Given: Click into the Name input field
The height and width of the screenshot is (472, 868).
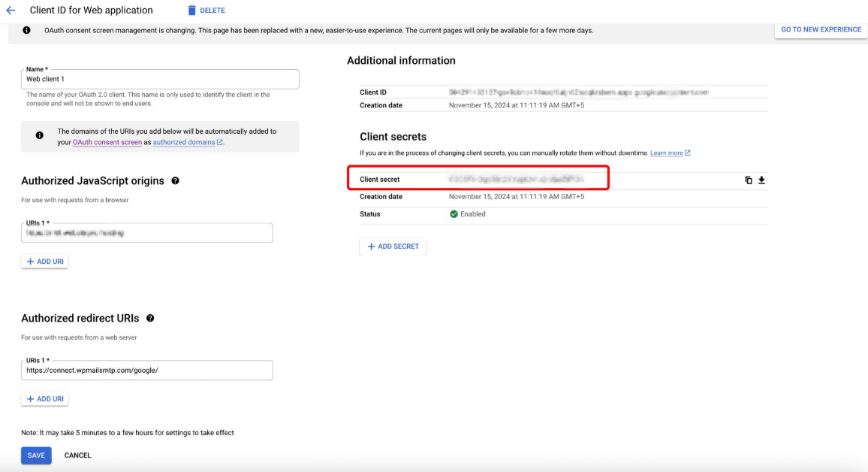Looking at the screenshot, I should click(160, 80).
